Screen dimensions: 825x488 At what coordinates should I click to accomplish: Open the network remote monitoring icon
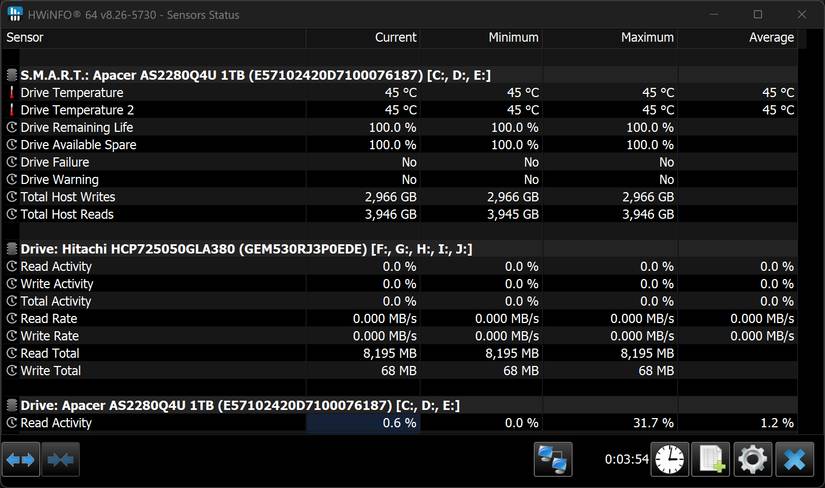click(x=553, y=460)
